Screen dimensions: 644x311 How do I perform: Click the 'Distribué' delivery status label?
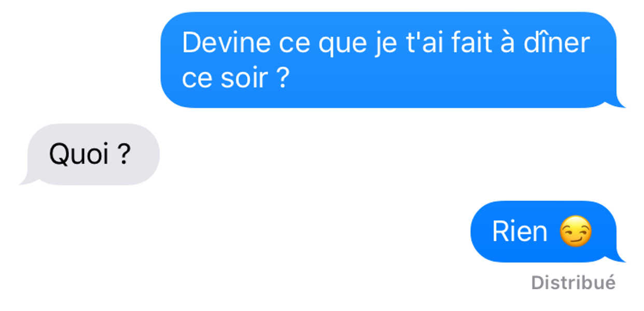(x=573, y=282)
